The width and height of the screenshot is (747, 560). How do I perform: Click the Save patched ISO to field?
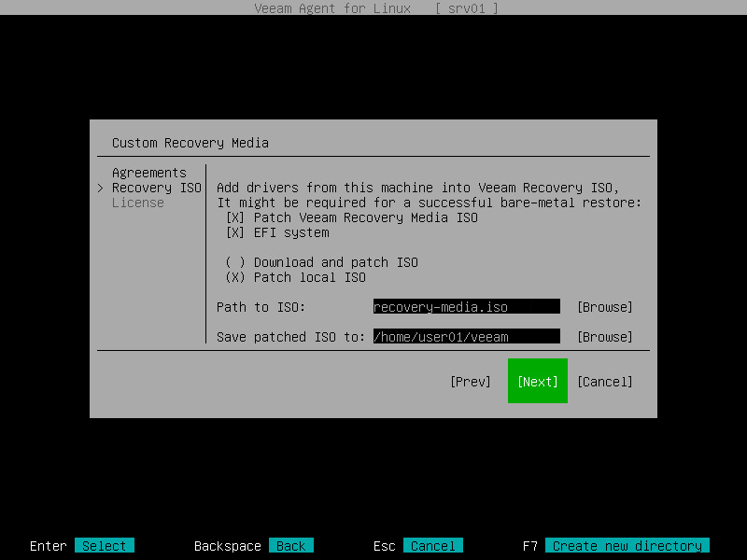pos(466,337)
